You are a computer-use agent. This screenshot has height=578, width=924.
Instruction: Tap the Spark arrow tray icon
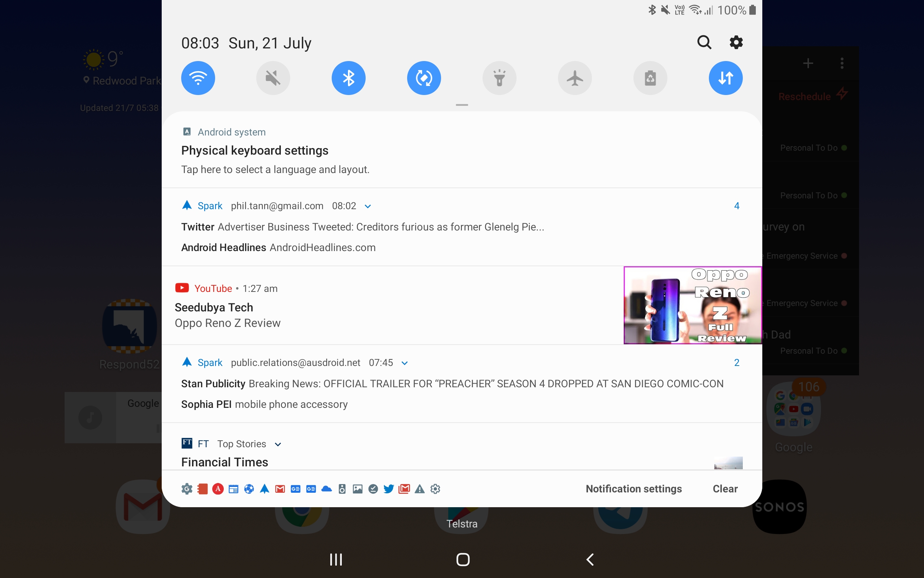(265, 489)
